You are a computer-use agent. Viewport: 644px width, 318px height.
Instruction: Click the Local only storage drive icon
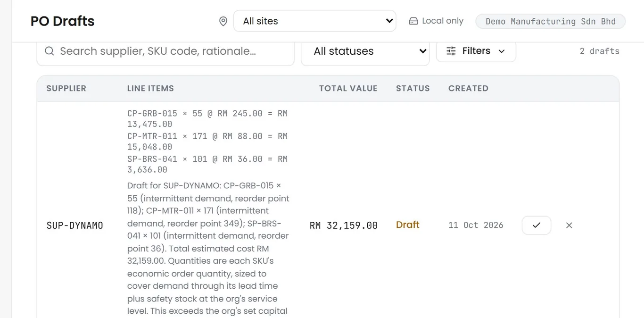[413, 21]
